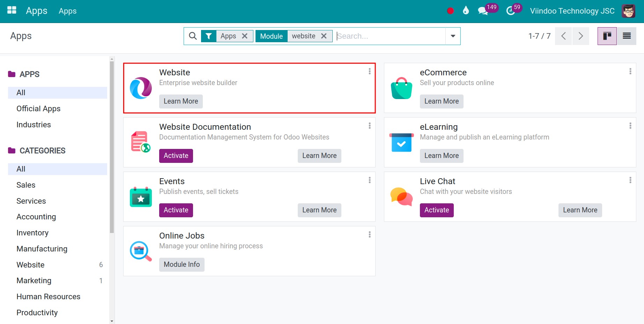Go to the next page of apps

pos(580,36)
